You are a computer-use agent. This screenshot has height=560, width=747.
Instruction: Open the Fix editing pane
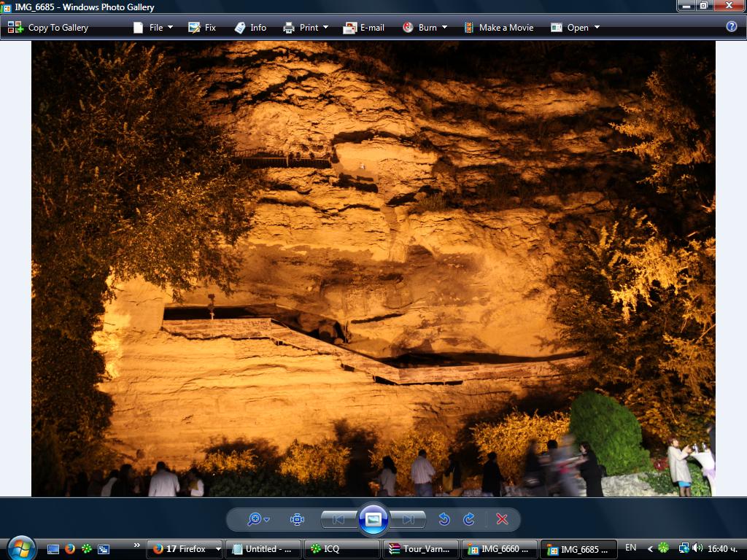click(x=202, y=28)
